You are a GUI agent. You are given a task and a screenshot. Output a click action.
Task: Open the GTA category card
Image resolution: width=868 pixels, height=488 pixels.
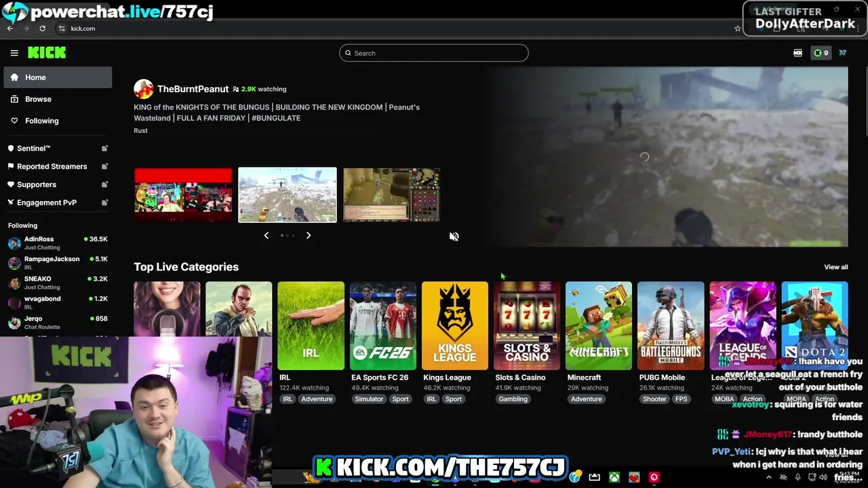click(x=239, y=309)
